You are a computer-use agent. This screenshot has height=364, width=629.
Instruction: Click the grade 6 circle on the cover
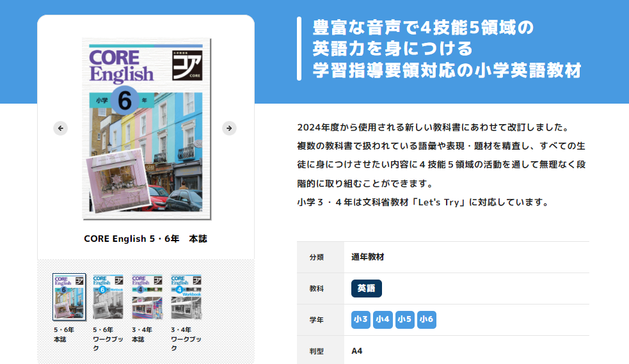(125, 100)
